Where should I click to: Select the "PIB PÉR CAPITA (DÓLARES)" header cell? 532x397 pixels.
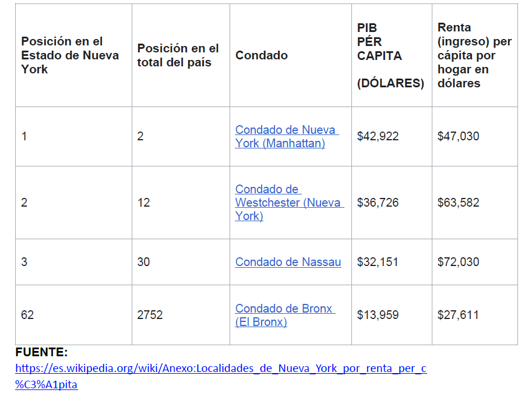click(x=390, y=55)
